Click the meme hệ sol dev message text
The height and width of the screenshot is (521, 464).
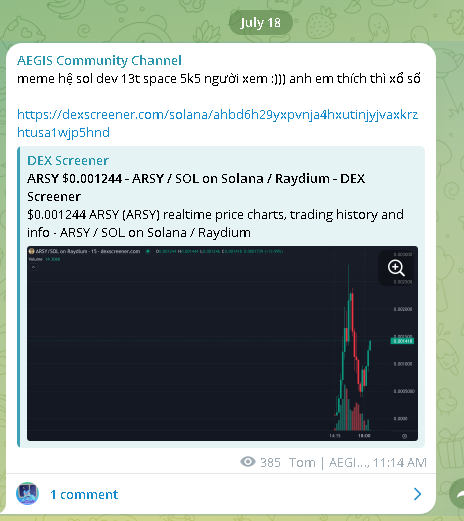(219, 79)
